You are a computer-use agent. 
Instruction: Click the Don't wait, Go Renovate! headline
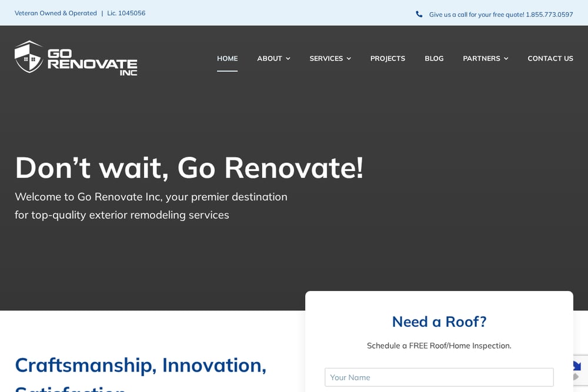189,167
